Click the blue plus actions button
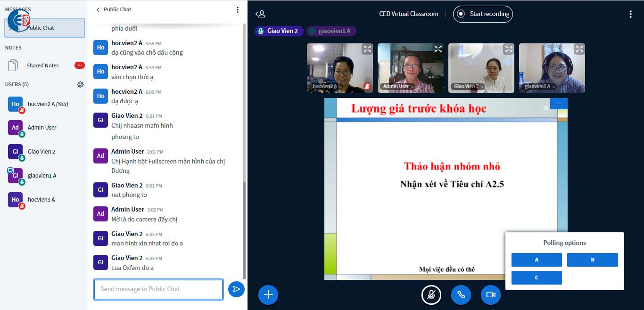 [x=268, y=295]
